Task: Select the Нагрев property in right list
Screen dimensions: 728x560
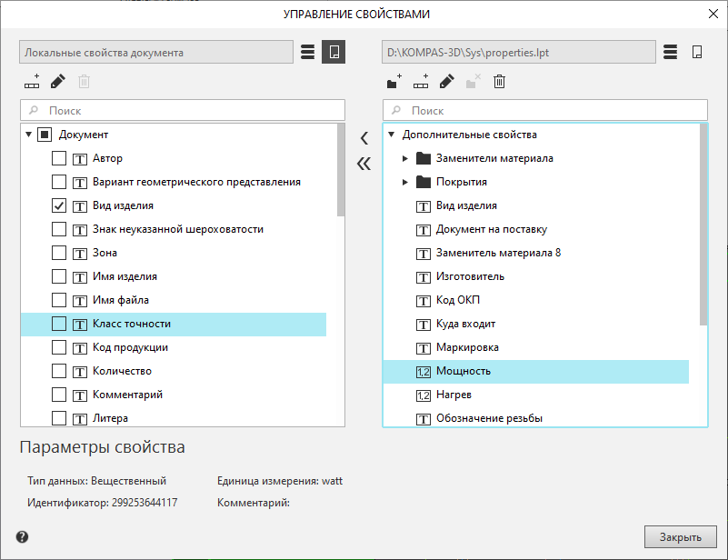Action: coord(454,395)
